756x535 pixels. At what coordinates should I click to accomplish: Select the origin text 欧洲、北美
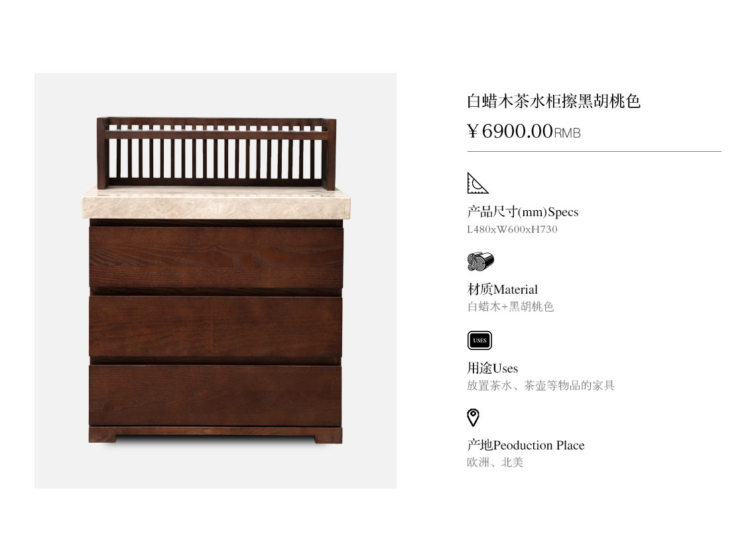click(495, 463)
